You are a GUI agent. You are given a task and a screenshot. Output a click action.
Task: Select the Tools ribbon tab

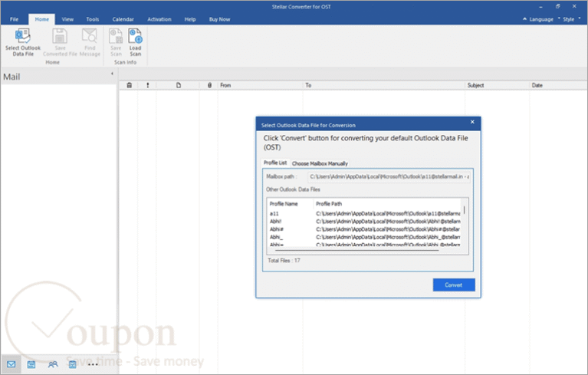tap(92, 19)
